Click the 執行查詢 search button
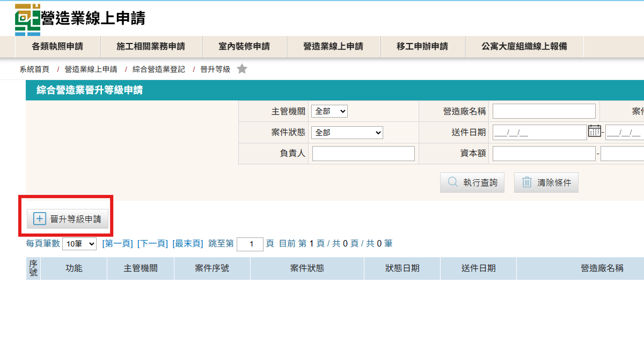Image resolution: width=644 pixels, height=355 pixels. pyautogui.click(x=472, y=183)
